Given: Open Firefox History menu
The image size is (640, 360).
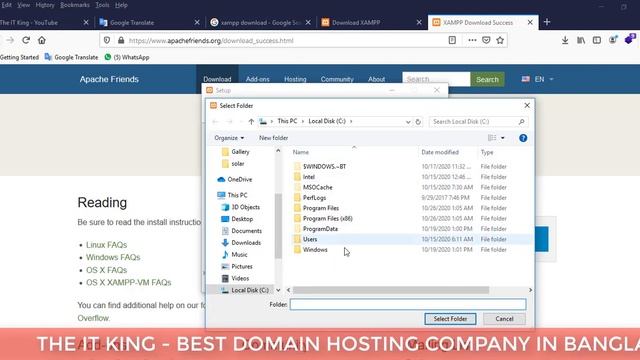Looking at the screenshot, I should 45,5.
